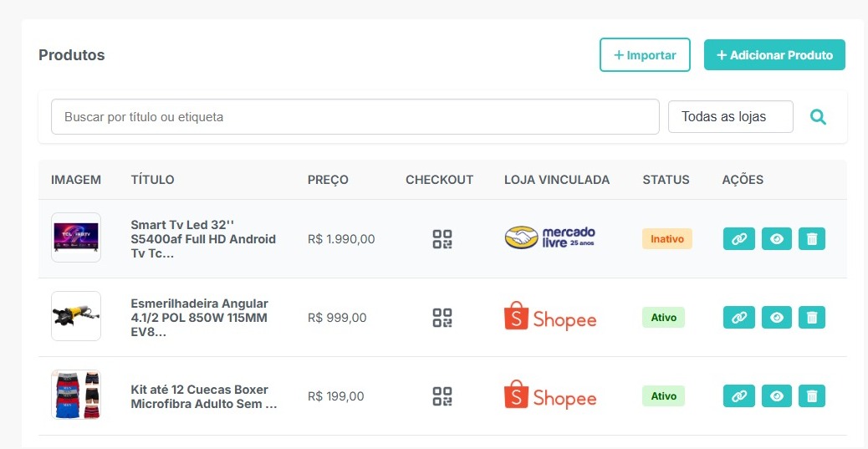Screen dimensions: 868x449
Task: Delete the Smart Tv Led product
Action: (811, 239)
